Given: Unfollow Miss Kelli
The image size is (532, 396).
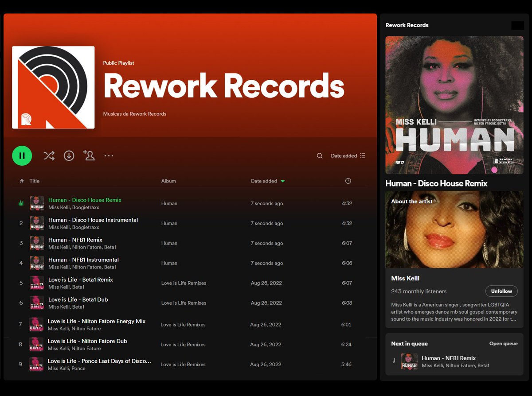Looking at the screenshot, I should click(x=501, y=291).
